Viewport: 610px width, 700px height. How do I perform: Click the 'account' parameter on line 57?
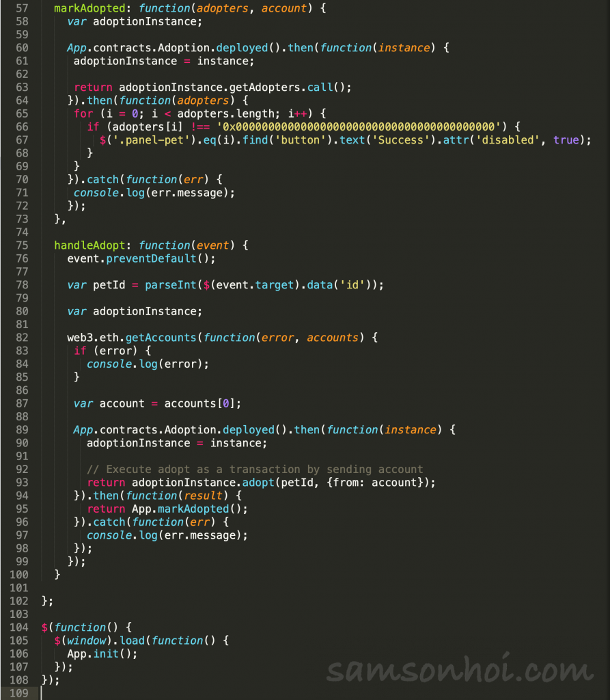(283, 8)
